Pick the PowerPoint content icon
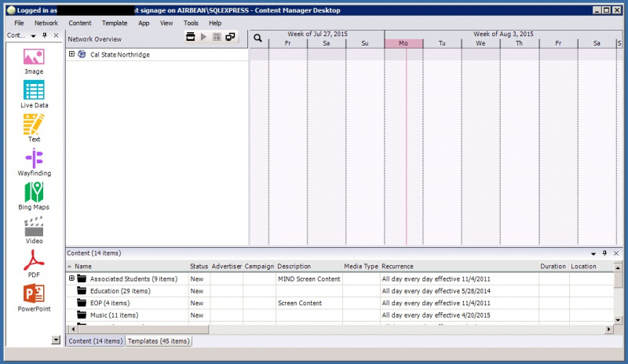628x364 pixels. click(x=34, y=294)
